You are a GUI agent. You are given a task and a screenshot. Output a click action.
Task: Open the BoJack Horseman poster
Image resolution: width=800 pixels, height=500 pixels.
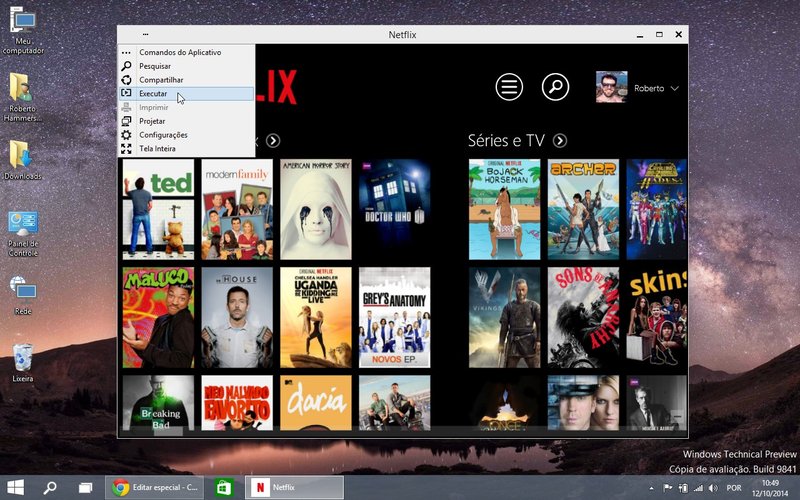click(505, 209)
